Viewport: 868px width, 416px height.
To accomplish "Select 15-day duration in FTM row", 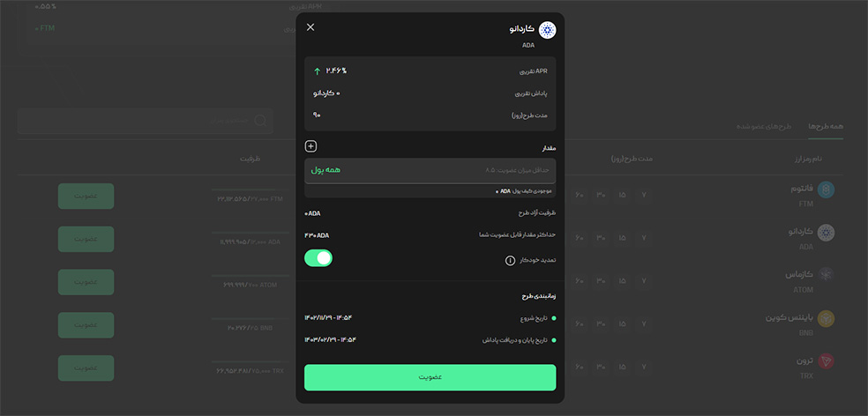I will coord(622,195).
